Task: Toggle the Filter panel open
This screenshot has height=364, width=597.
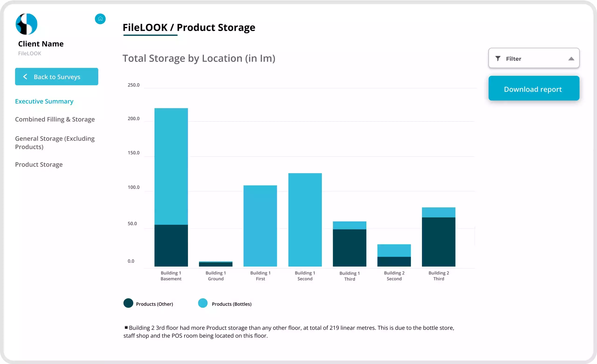Action: click(x=534, y=59)
